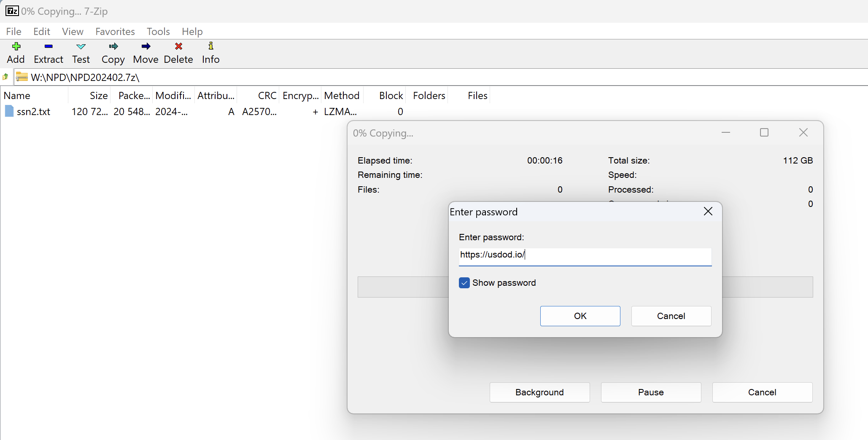
Task: Click the folder icon in address bar
Action: click(x=22, y=77)
